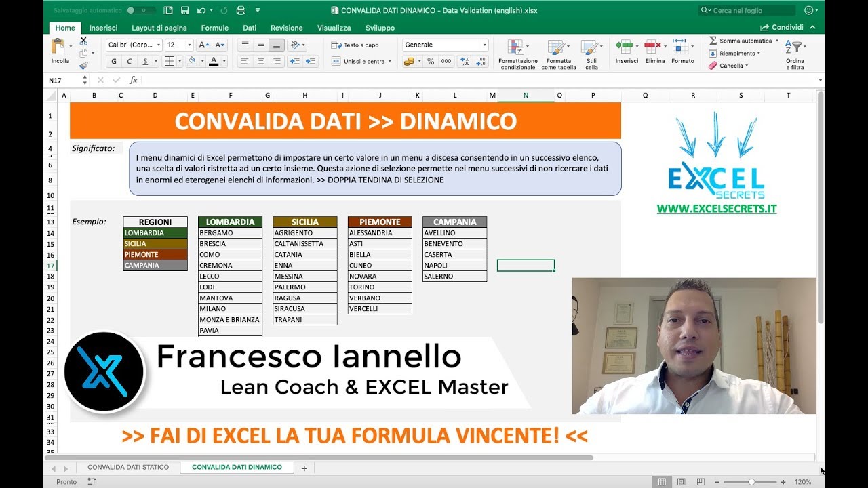This screenshot has height=488, width=868.
Task: Open the Formule ribbon tab
Action: (215, 28)
